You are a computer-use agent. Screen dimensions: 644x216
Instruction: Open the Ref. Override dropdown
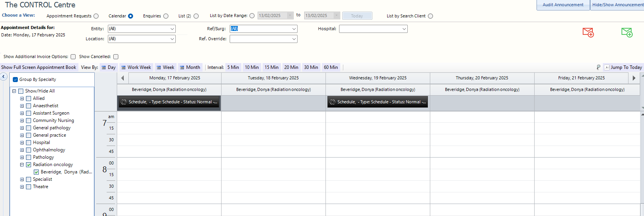tap(294, 39)
